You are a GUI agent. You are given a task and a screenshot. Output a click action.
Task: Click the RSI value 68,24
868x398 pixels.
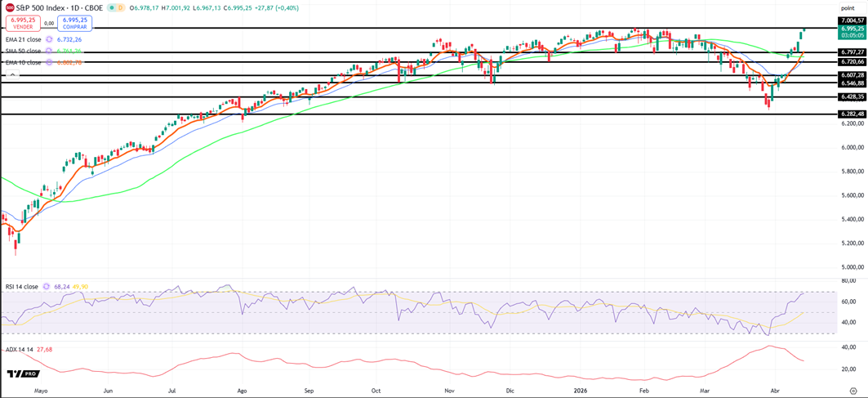point(62,287)
